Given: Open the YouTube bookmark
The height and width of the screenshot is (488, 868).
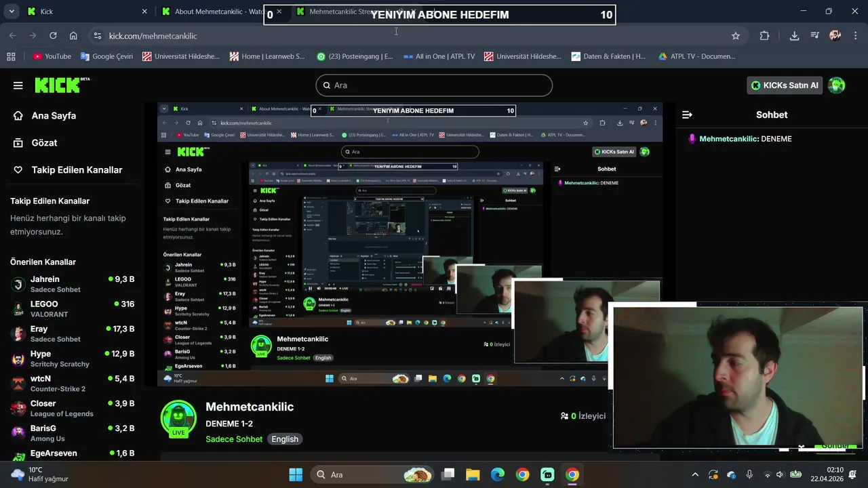Looking at the screenshot, I should (x=52, y=56).
